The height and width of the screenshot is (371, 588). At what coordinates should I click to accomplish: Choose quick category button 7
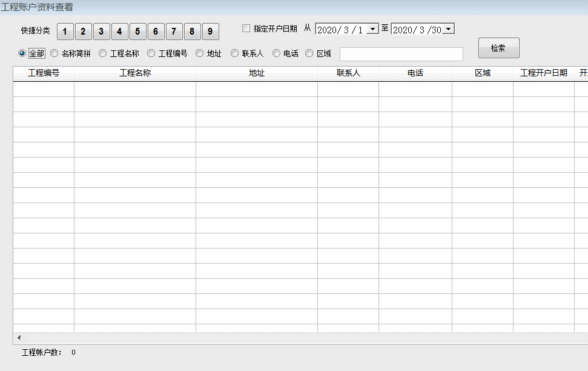click(x=174, y=32)
